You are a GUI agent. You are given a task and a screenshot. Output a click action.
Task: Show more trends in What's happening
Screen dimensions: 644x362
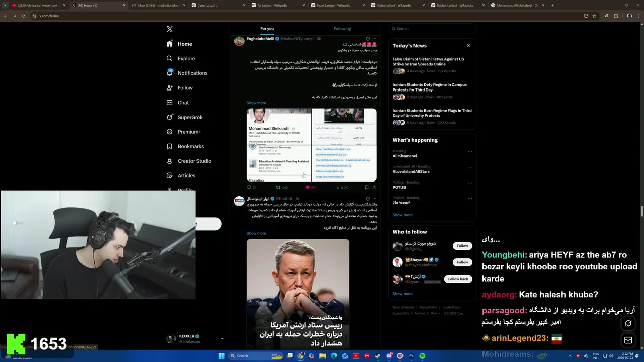[x=403, y=215]
